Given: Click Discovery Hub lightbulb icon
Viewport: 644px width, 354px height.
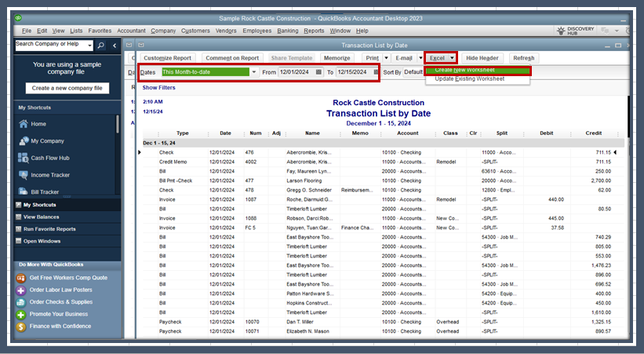Looking at the screenshot, I should pos(561,31).
